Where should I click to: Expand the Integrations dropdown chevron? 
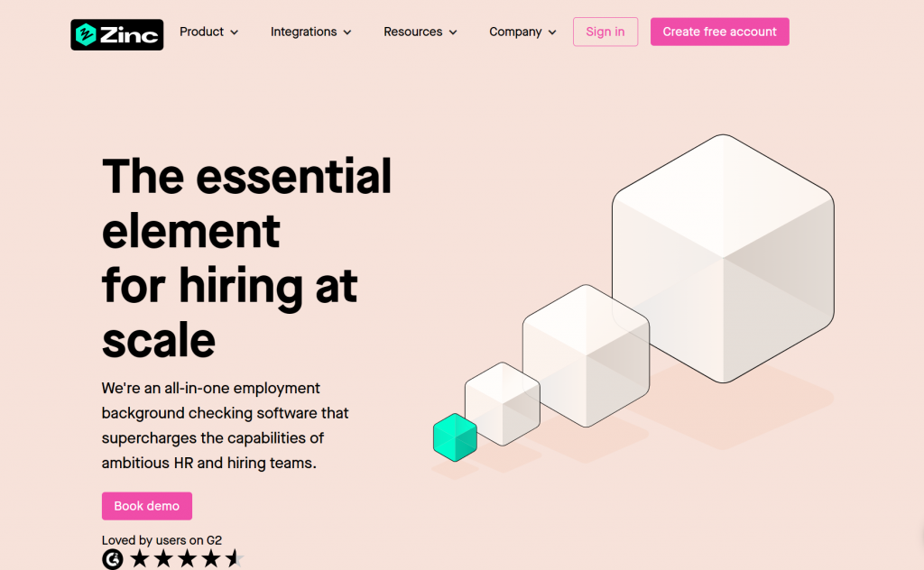tap(347, 32)
